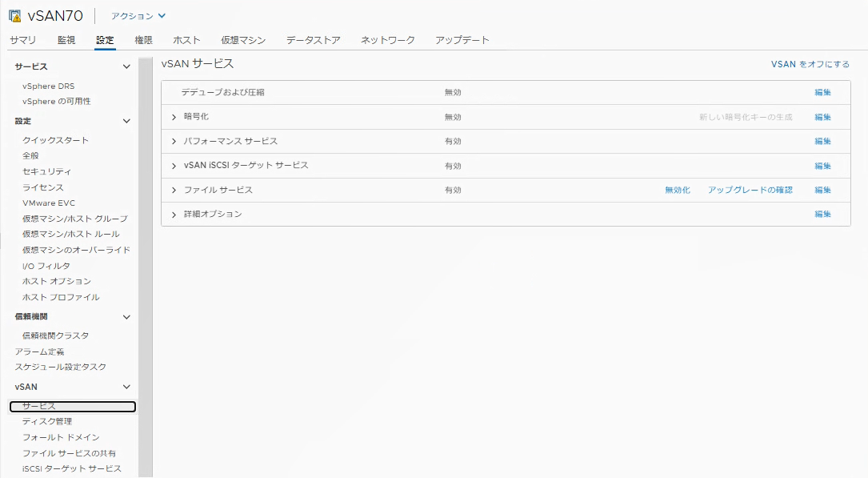The height and width of the screenshot is (478, 868).
Task: Click 編集 for 暗号化
Action: click(822, 117)
